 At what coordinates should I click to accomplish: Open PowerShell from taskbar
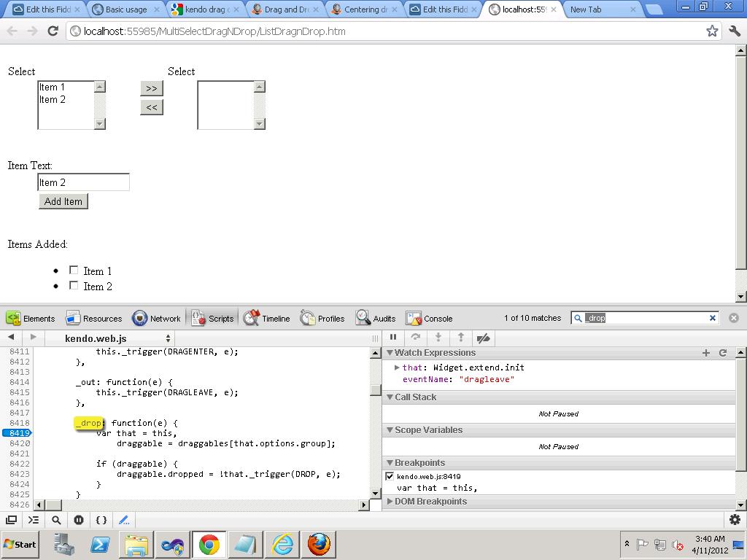[x=100, y=544]
